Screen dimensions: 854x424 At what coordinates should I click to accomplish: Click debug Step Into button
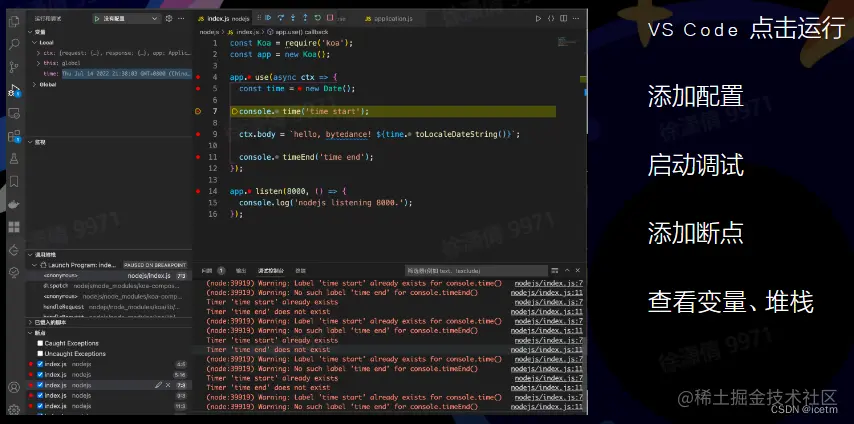coord(293,18)
